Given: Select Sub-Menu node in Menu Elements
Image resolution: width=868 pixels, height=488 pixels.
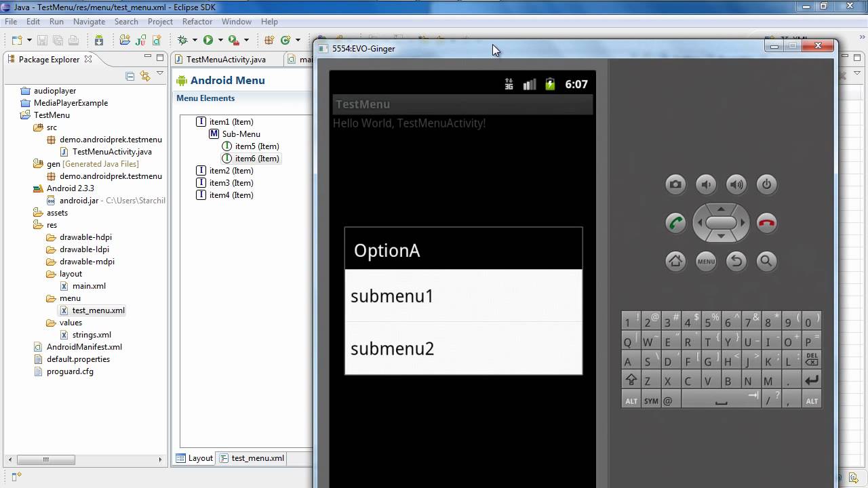Looking at the screenshot, I should [x=235, y=134].
